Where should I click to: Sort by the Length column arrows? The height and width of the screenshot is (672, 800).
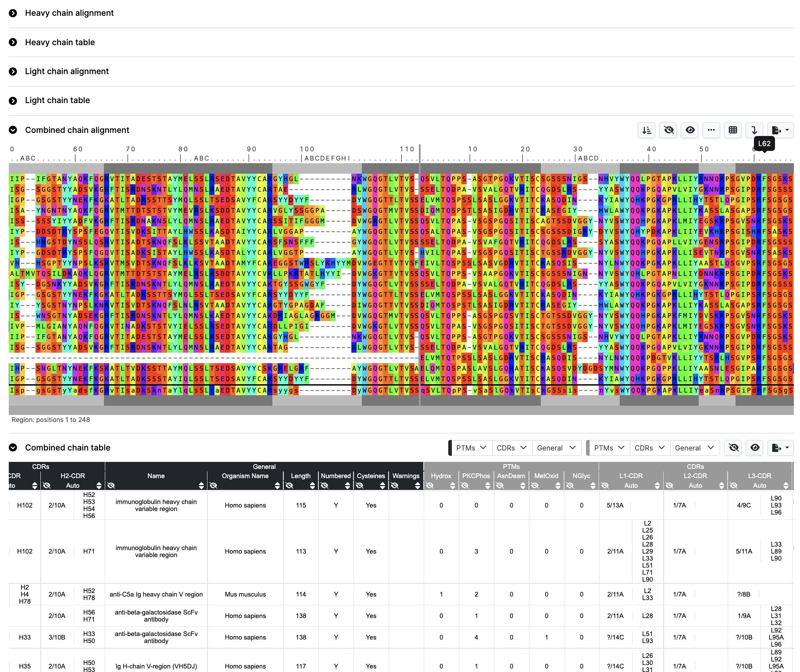(312, 486)
